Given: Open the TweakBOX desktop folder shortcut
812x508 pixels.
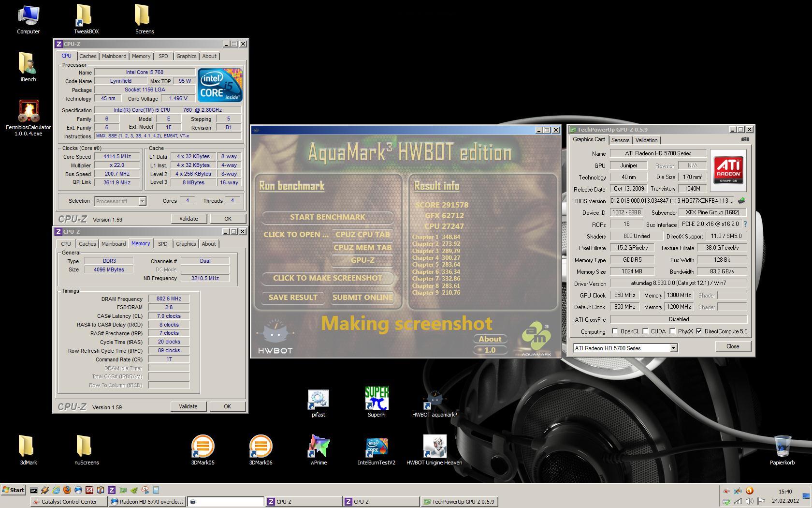Looking at the screenshot, I should click(x=86, y=19).
